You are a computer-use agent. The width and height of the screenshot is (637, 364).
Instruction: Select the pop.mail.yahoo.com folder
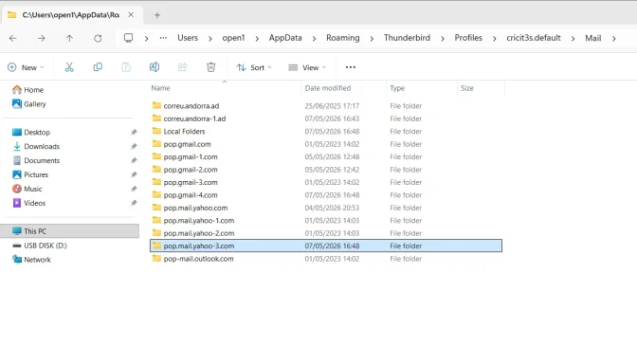(x=326, y=208)
